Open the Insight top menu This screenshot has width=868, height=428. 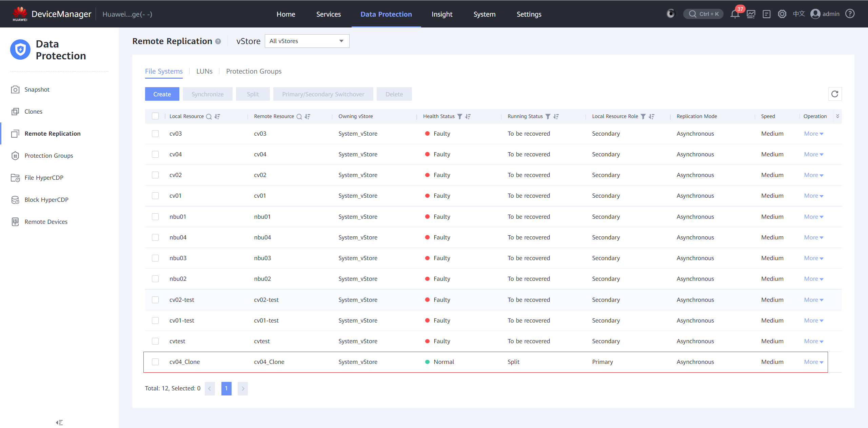(442, 14)
